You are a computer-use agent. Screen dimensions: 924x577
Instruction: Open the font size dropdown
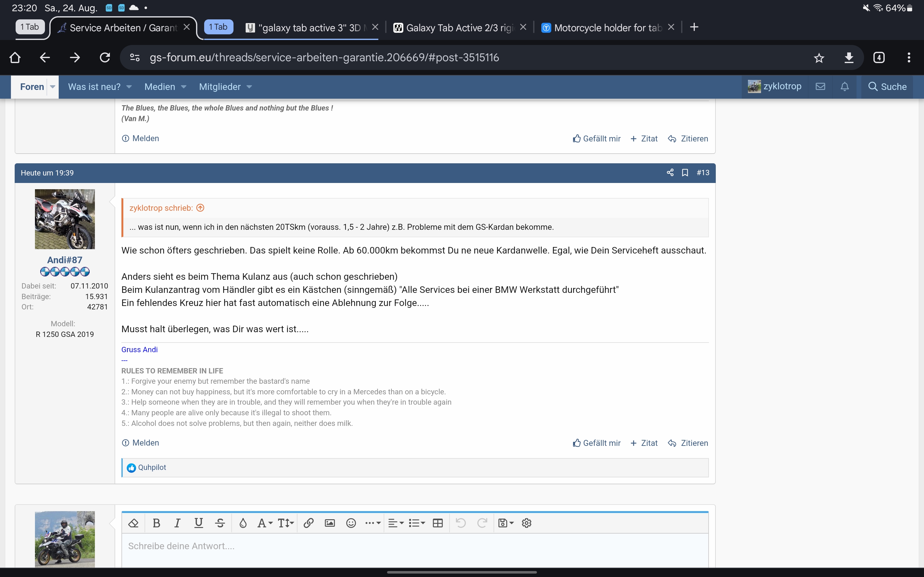286,523
